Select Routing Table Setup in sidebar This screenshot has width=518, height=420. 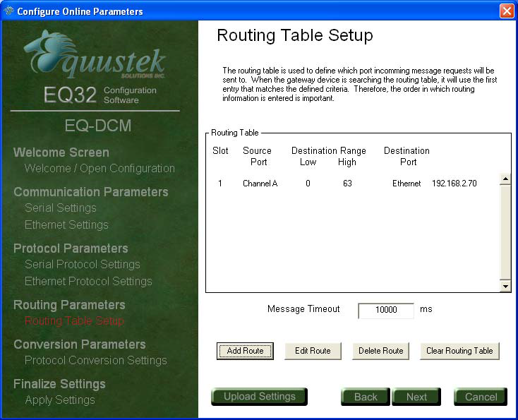pos(74,321)
